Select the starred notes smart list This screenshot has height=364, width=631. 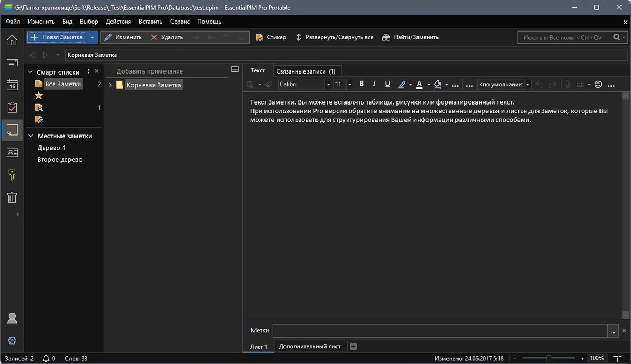(x=38, y=96)
